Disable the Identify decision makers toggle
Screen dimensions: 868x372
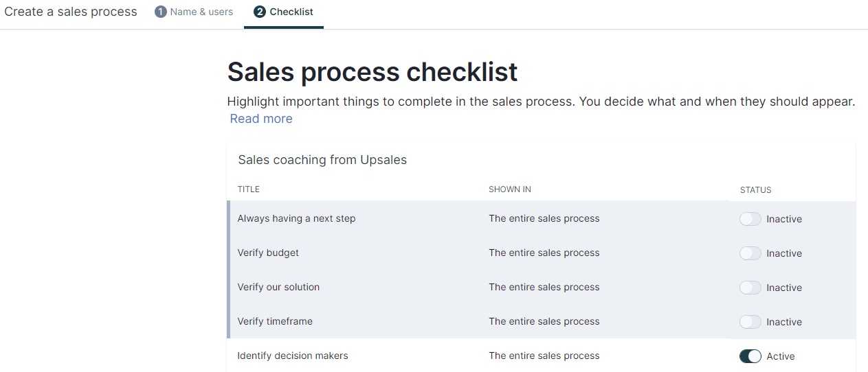click(750, 356)
